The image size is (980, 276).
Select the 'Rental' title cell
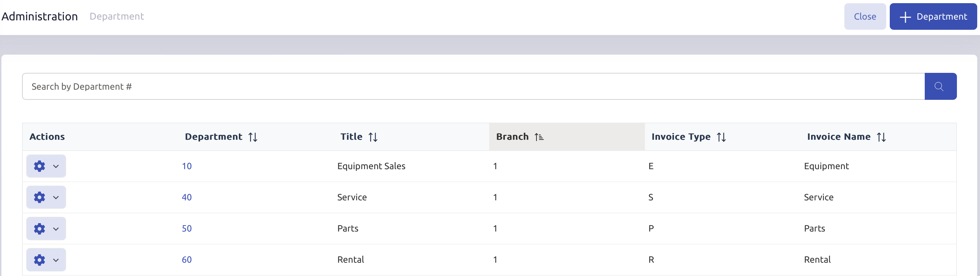point(350,260)
